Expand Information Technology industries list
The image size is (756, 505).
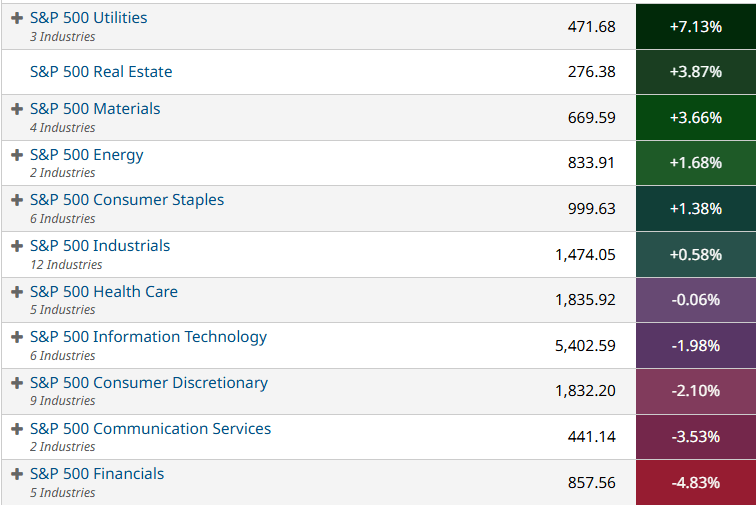click(x=17, y=337)
